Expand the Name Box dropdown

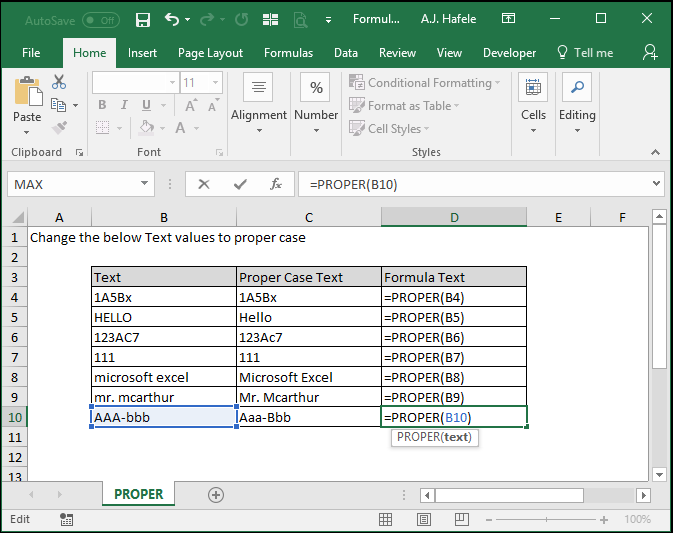tap(145, 184)
